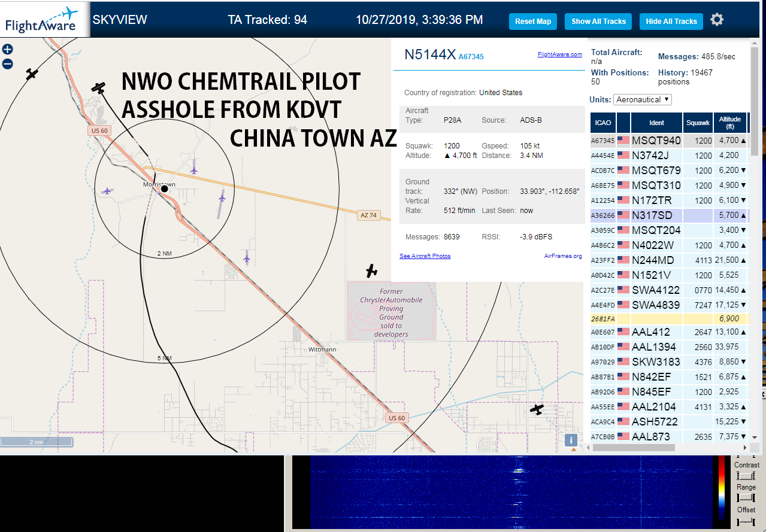Viewport: 766px width, 532px height.
Task: Open the SkyView settings gear
Action: [717, 20]
